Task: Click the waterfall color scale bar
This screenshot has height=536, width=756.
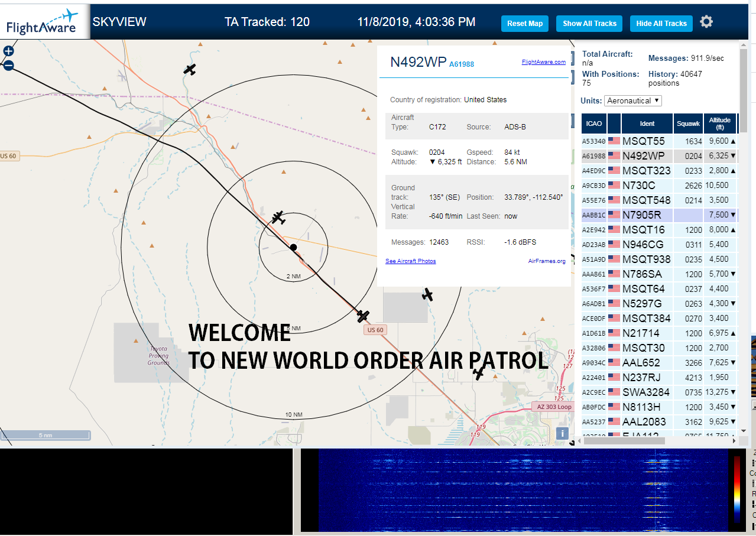Action: [736, 489]
